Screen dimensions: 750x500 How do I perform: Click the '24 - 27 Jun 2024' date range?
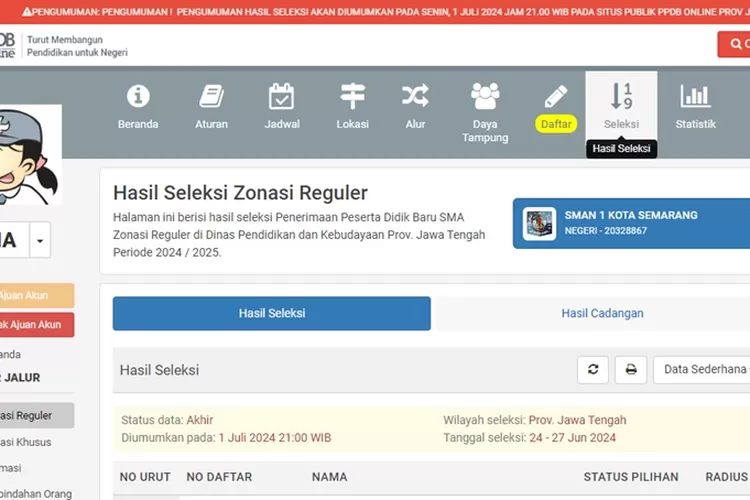point(573,438)
